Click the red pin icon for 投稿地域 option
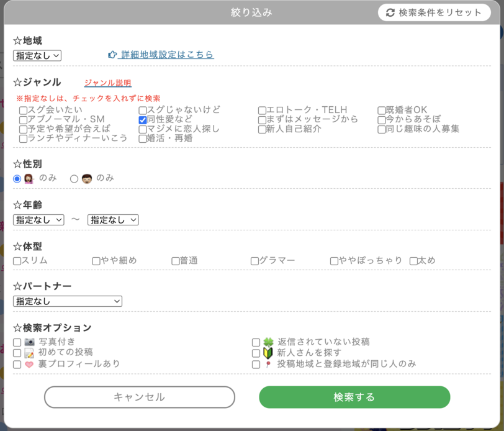 [268, 365]
